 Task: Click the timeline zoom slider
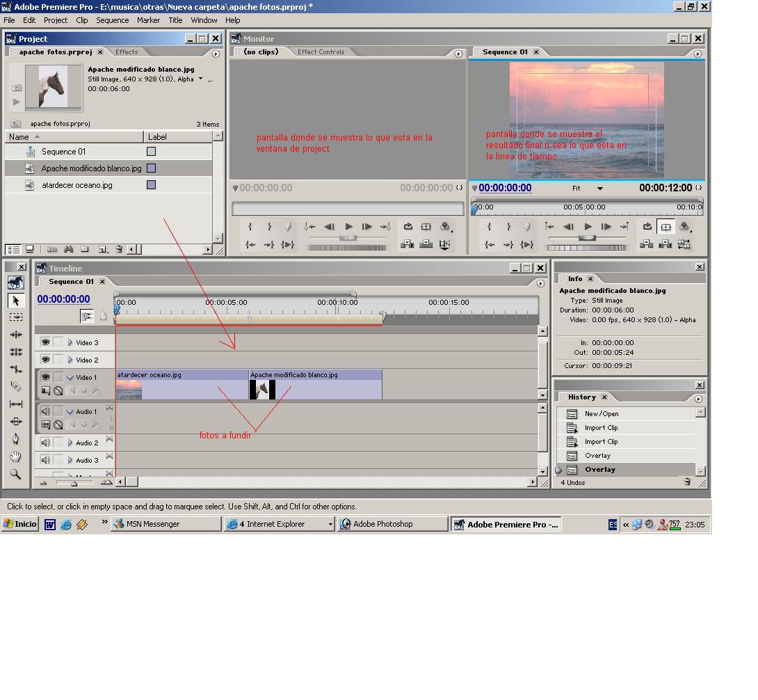point(74,483)
